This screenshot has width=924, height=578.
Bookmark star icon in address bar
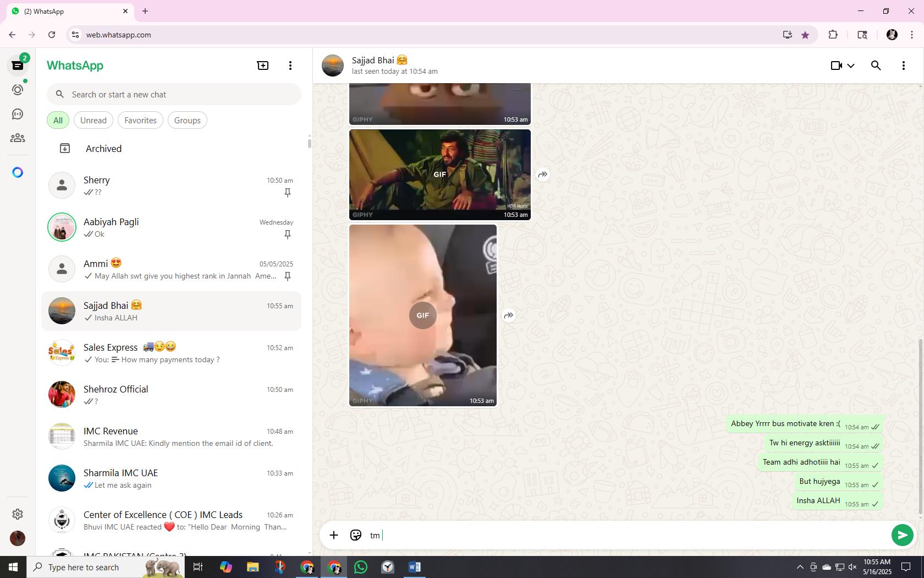click(805, 35)
